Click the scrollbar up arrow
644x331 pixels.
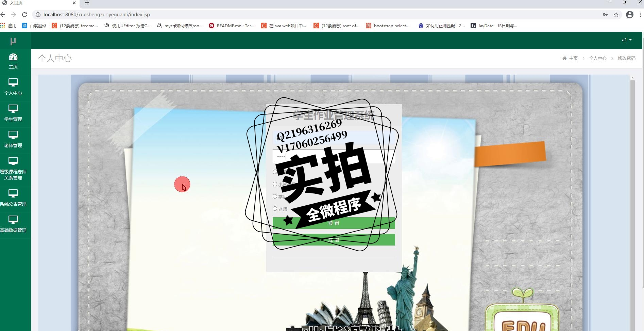(632, 78)
